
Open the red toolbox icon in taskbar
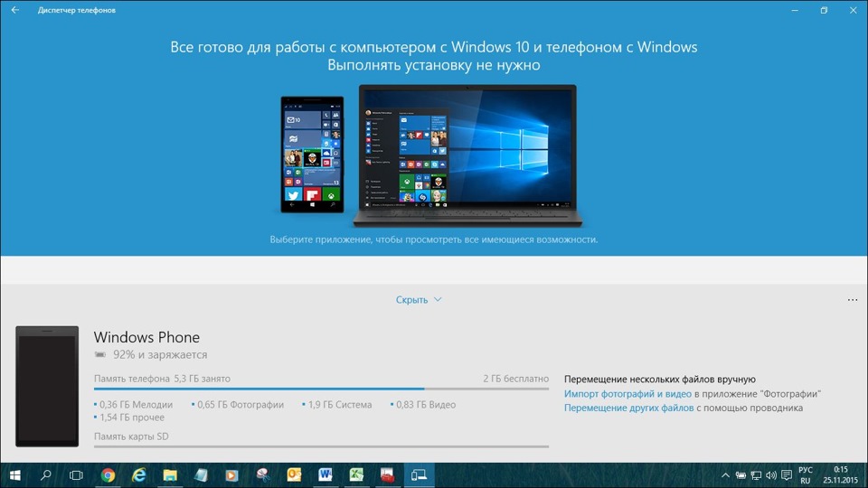[387, 475]
